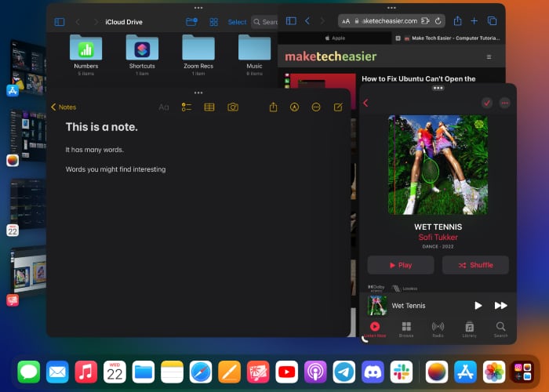Open Slack from the dock
Screen dimensions: 549x392
402,372
